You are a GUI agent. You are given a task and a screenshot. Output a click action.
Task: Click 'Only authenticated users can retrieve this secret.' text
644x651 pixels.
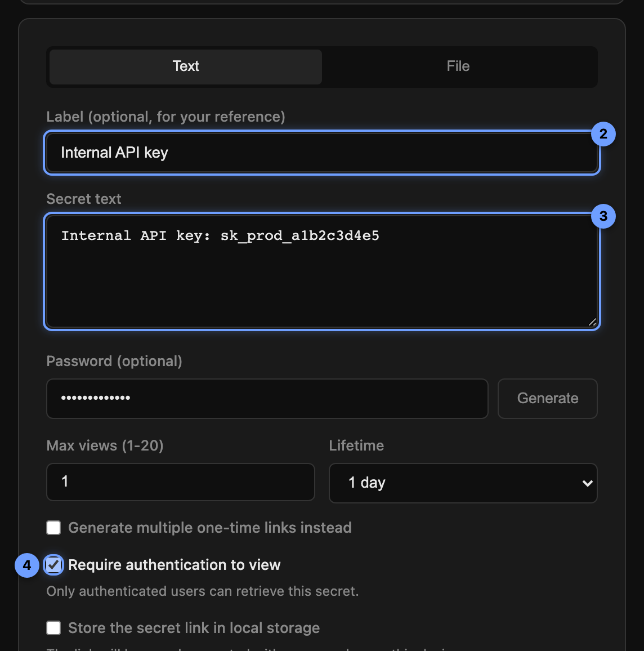(203, 591)
